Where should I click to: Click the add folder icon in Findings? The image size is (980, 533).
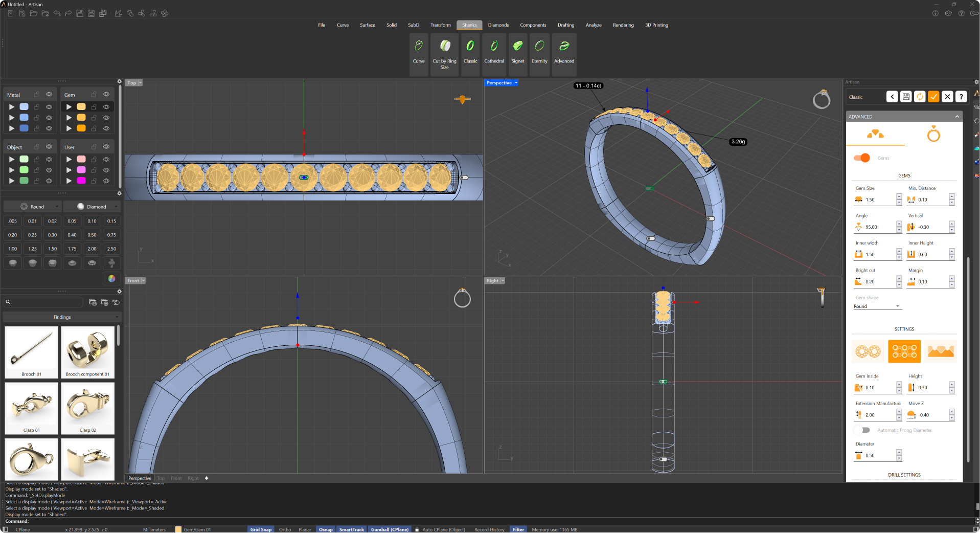104,302
